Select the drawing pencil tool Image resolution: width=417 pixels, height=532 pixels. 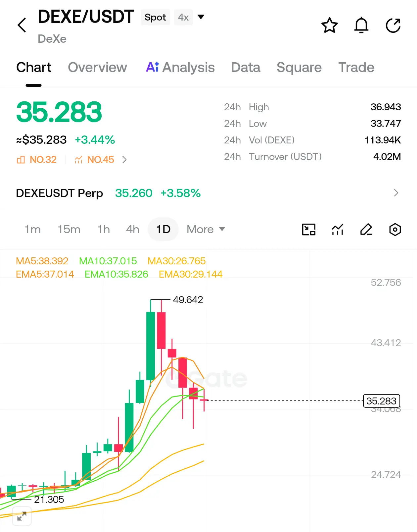[366, 229]
